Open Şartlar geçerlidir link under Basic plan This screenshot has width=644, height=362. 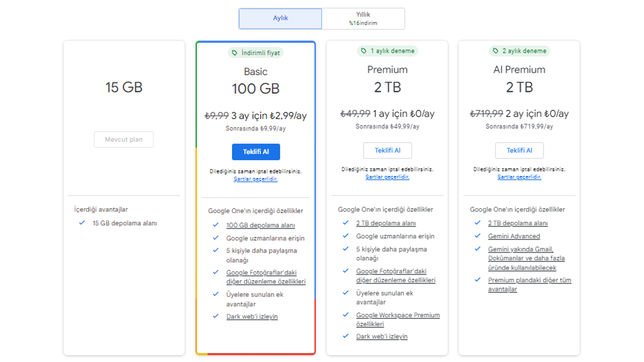click(x=256, y=179)
